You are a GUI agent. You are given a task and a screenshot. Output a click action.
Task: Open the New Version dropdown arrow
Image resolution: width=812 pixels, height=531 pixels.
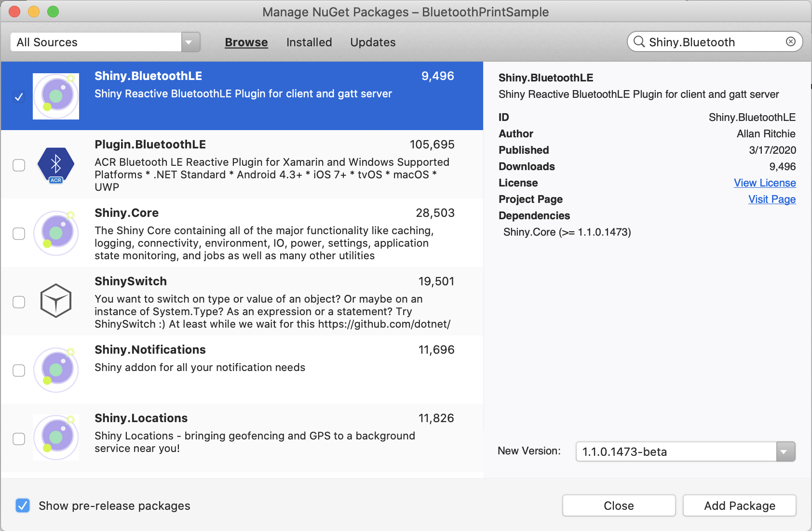point(785,452)
